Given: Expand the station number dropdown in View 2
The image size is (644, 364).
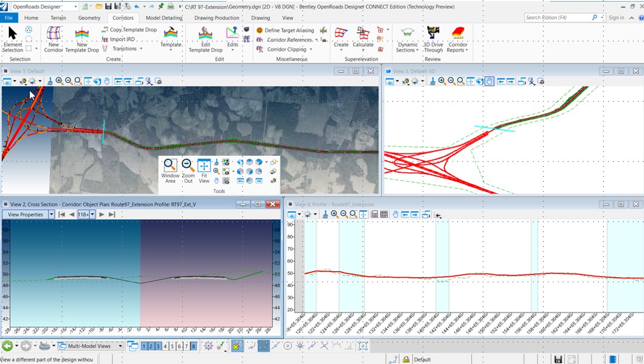Looking at the screenshot, I should point(91,214).
